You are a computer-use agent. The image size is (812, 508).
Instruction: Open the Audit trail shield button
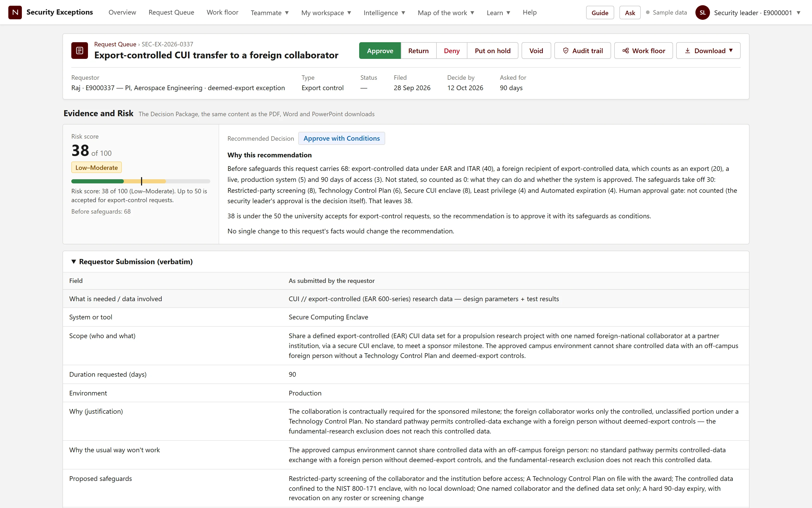click(x=582, y=51)
